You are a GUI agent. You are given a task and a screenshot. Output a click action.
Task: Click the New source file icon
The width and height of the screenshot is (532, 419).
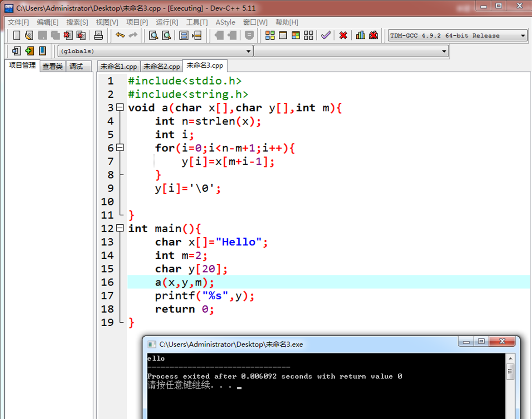[x=16, y=35]
